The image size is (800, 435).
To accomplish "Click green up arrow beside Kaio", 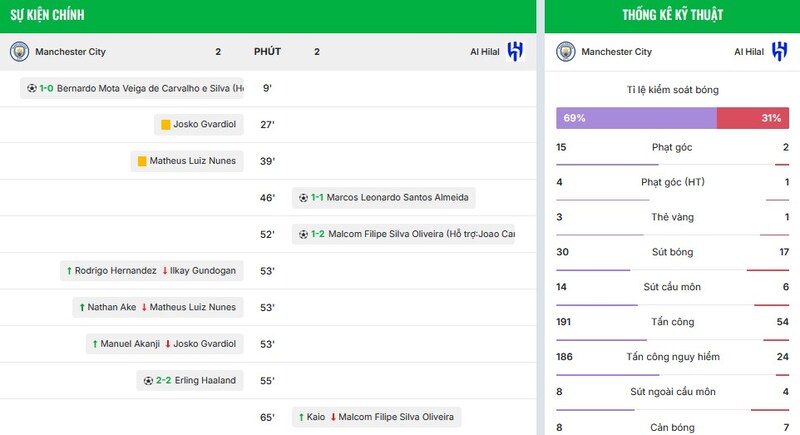I will pos(301,417).
